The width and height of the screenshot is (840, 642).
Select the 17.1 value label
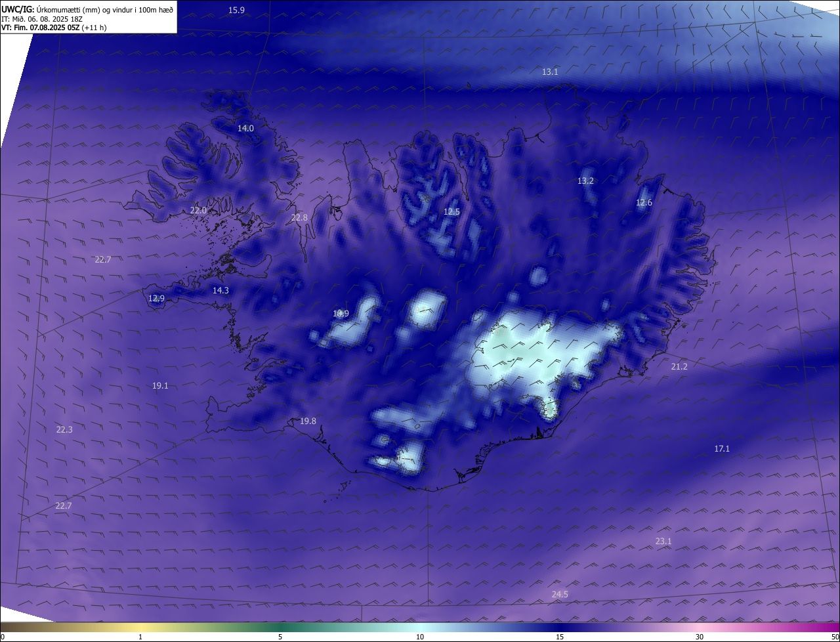tap(722, 448)
